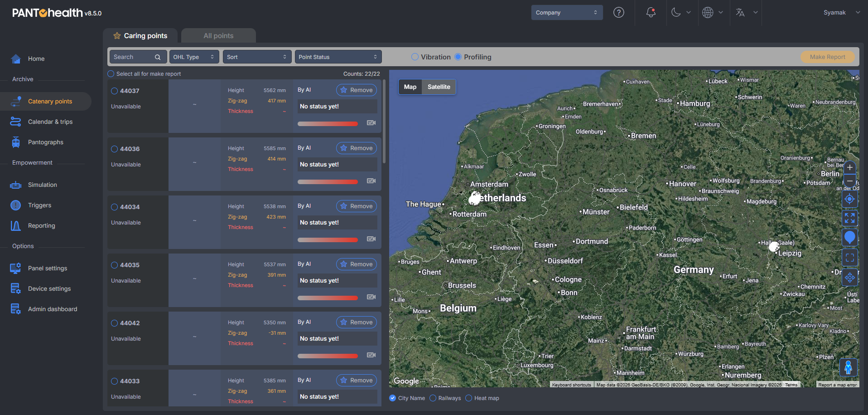Zoom in on the map with plus

click(850, 167)
